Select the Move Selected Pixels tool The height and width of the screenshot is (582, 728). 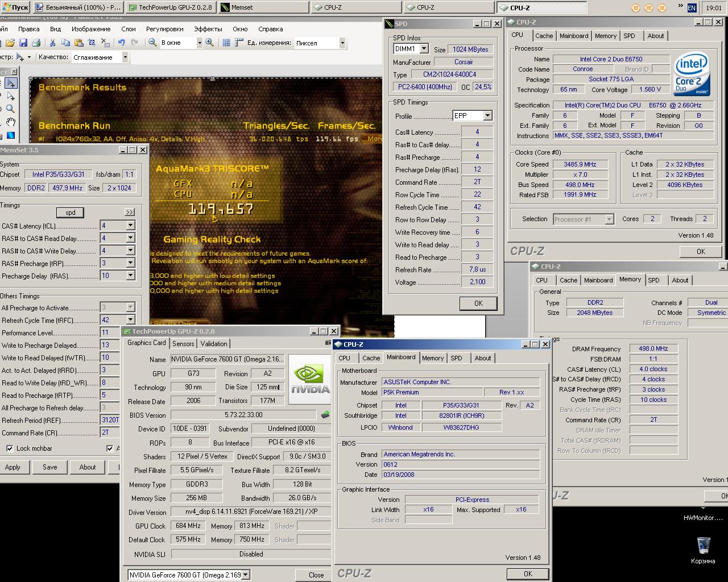click(x=11, y=84)
